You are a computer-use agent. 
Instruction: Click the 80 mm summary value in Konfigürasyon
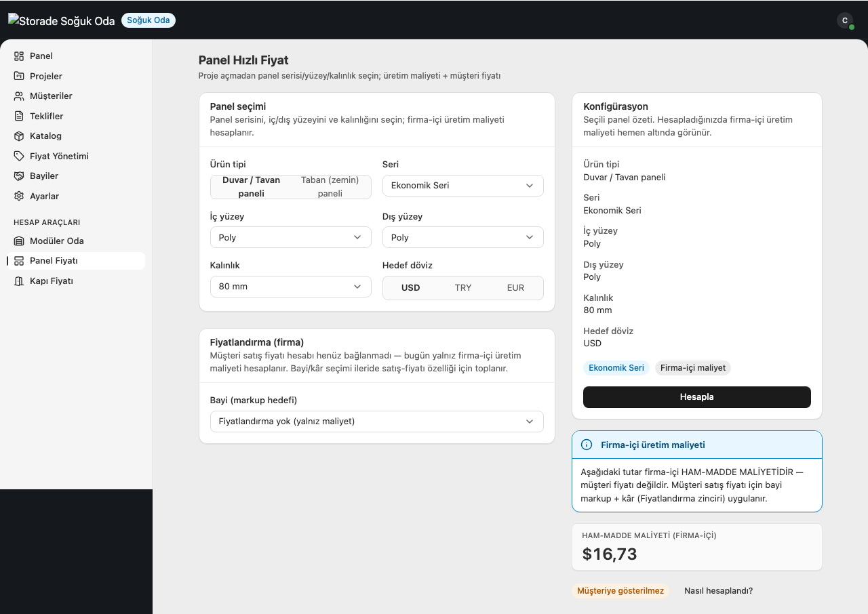(597, 310)
